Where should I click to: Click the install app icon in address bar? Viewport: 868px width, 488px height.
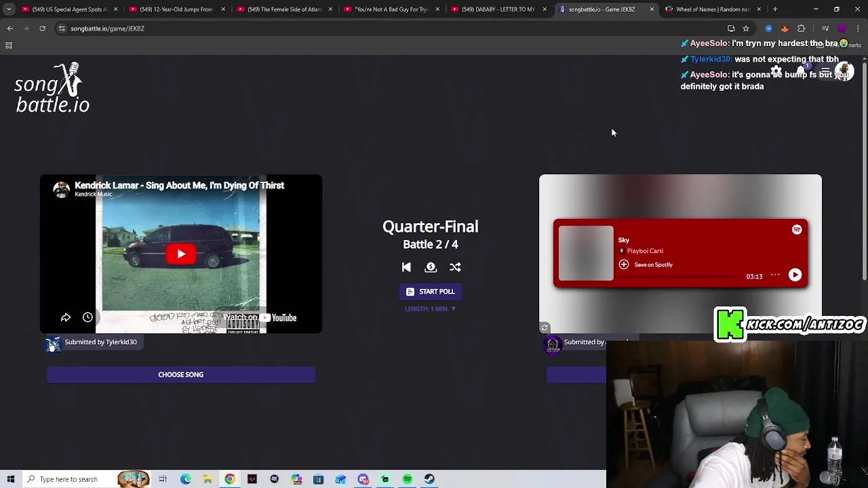point(731,28)
